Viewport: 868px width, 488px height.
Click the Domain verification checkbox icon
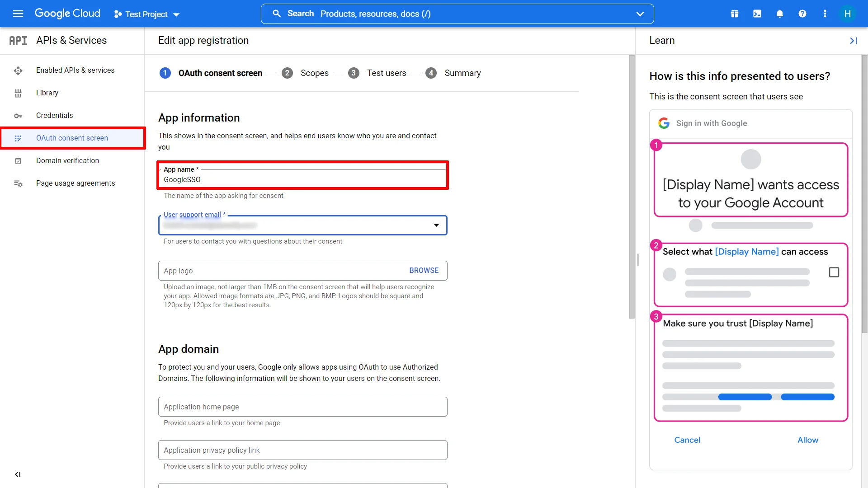point(18,161)
